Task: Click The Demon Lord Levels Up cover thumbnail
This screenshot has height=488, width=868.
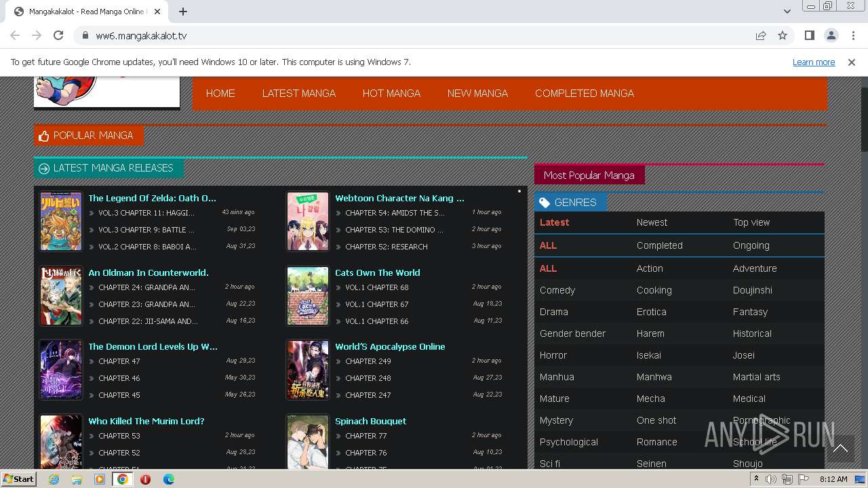Action: tap(61, 369)
